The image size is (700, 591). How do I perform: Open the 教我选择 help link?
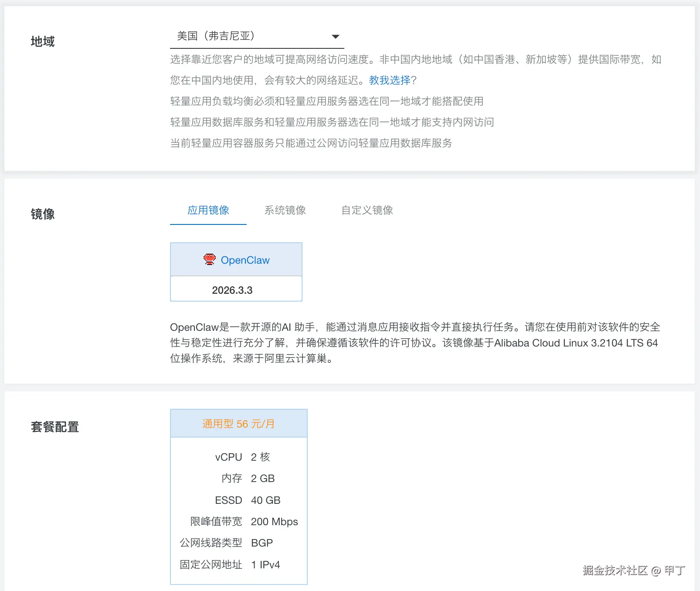click(390, 80)
